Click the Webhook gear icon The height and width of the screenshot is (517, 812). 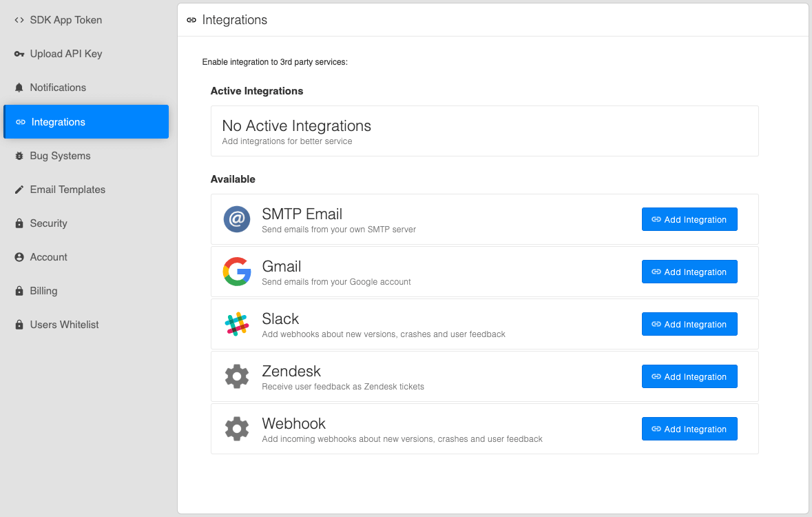pos(237,429)
